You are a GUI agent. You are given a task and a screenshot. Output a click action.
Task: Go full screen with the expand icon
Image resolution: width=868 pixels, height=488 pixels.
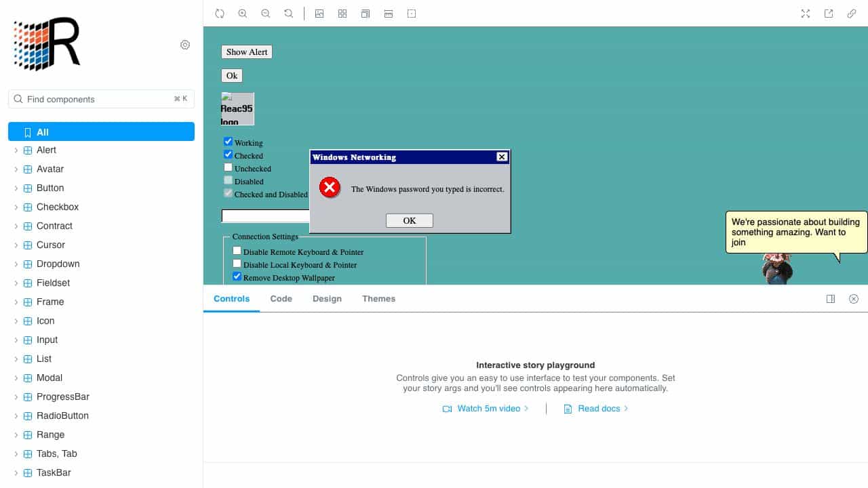click(806, 14)
